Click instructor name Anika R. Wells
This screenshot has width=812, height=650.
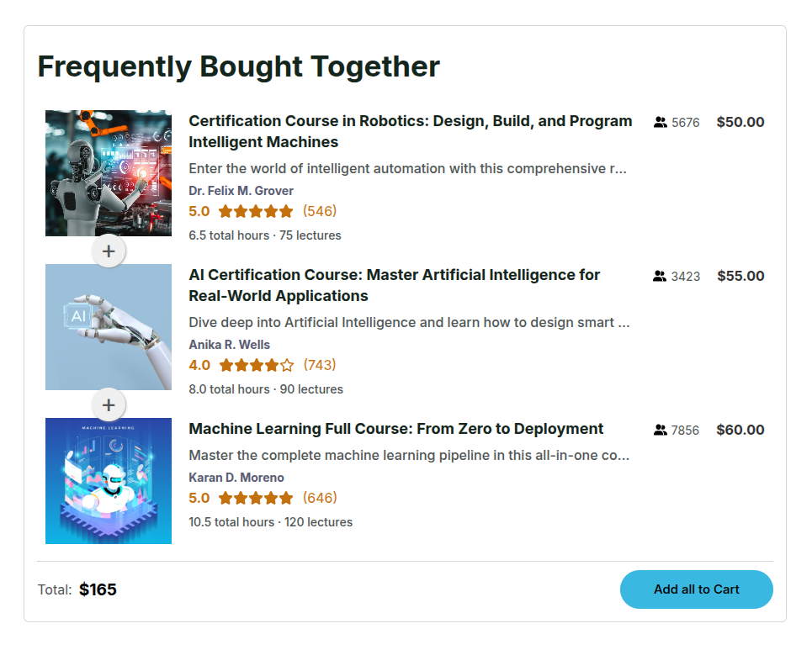[x=229, y=345]
